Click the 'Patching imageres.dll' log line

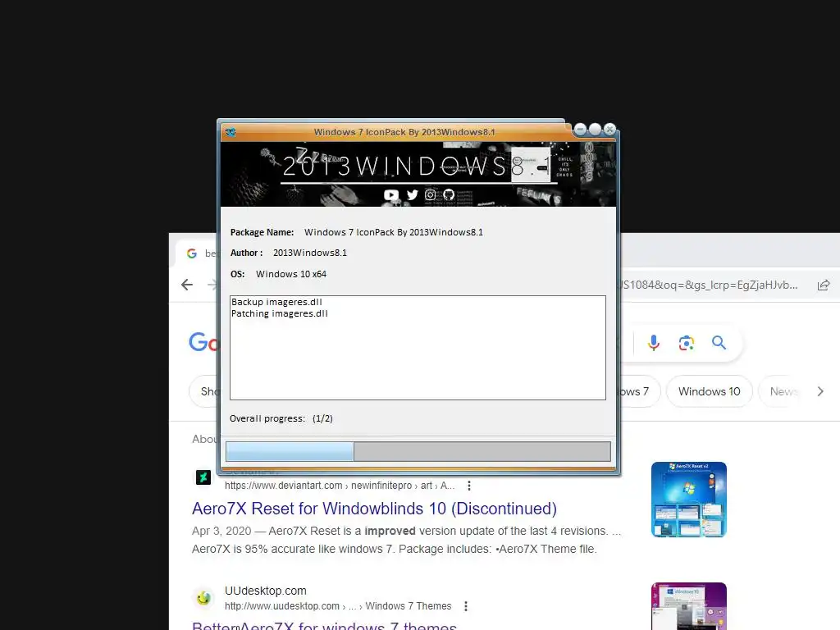click(279, 313)
